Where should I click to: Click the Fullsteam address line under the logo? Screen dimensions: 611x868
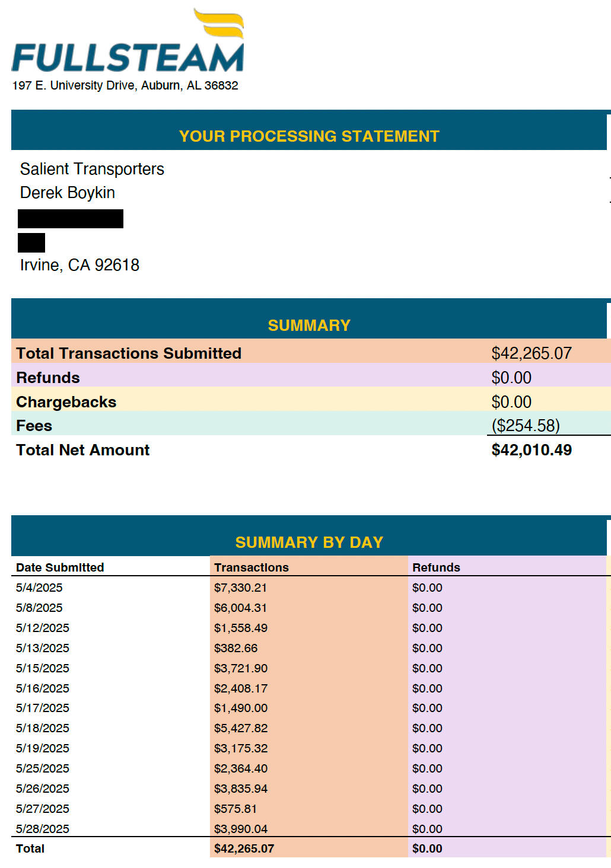(x=125, y=85)
